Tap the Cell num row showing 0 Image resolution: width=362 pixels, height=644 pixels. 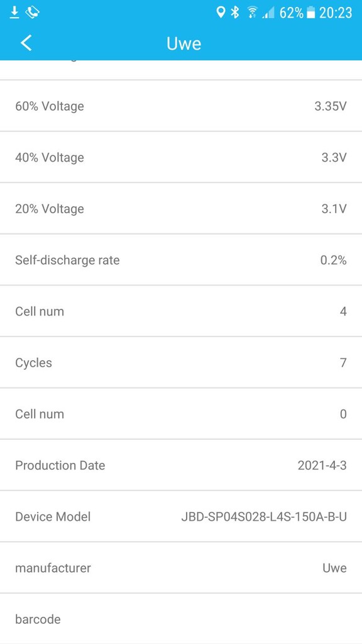pos(181,414)
